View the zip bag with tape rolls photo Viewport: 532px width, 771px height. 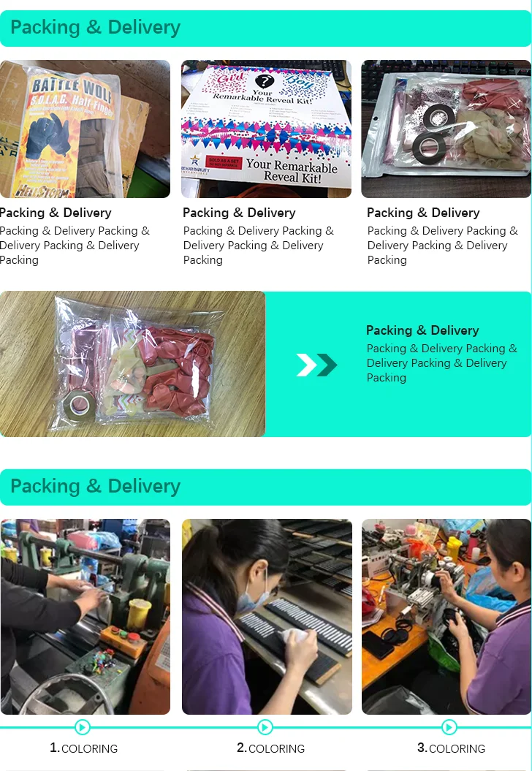pos(446,129)
